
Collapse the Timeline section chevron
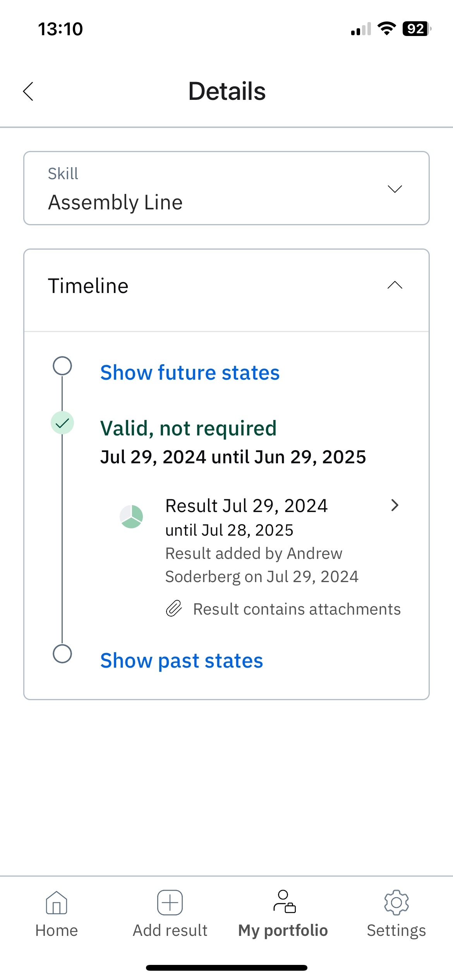point(395,285)
